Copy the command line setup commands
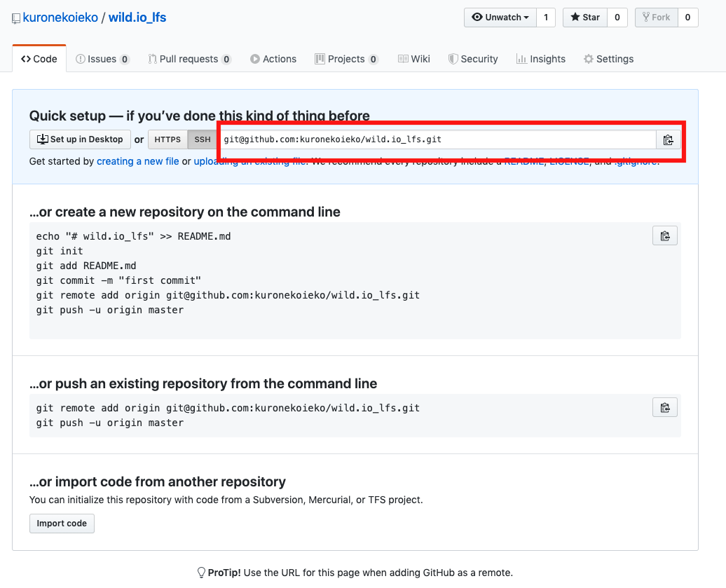This screenshot has height=588, width=726. pyautogui.click(x=664, y=235)
